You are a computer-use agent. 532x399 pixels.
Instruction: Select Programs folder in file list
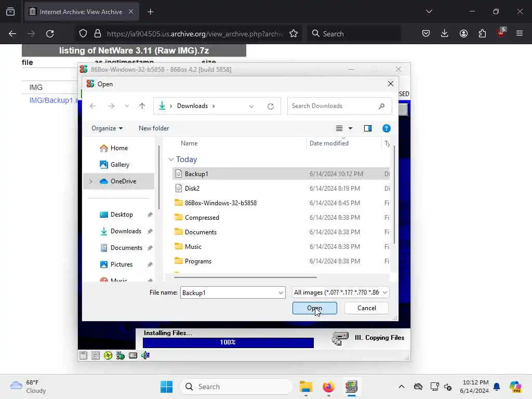click(x=281, y=261)
